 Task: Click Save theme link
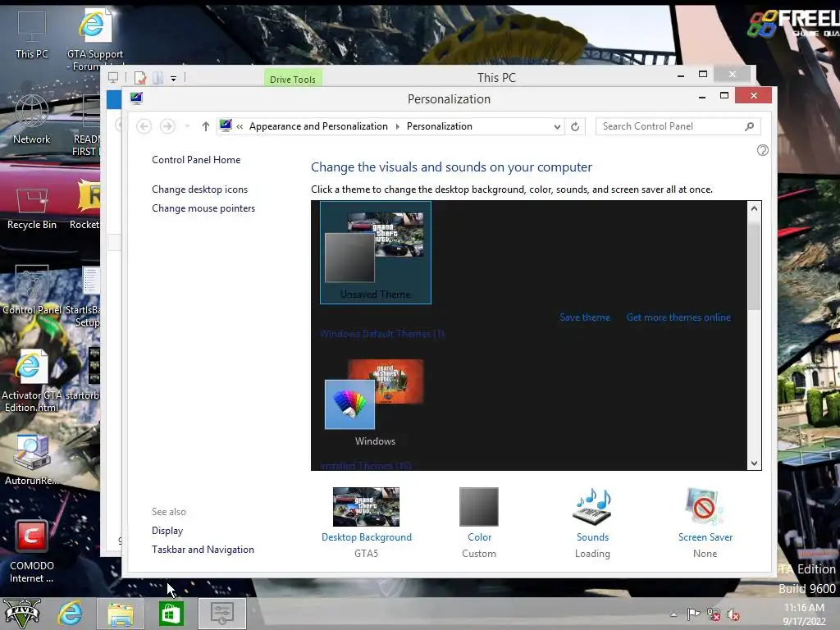(584, 317)
